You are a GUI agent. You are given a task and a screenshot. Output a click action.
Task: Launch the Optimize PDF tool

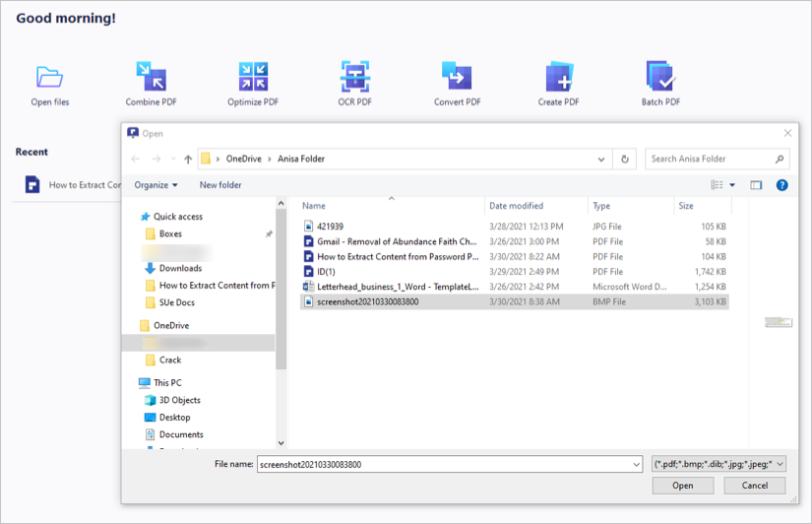tap(253, 77)
